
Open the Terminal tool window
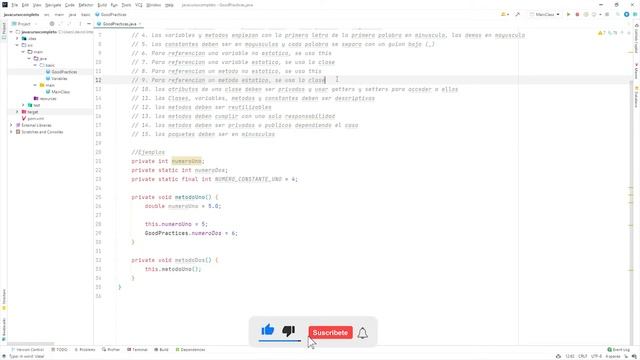click(x=137, y=350)
